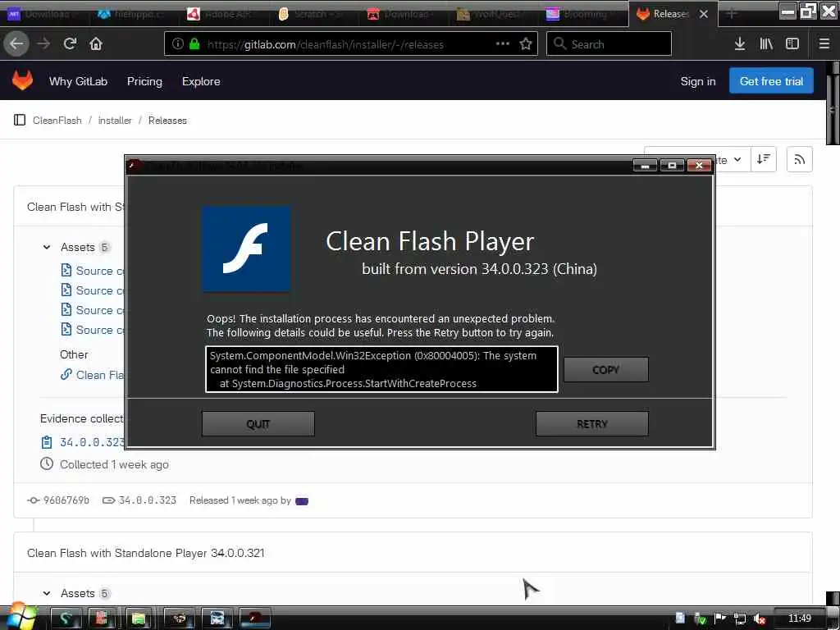Change releases sort direction icon

click(764, 159)
